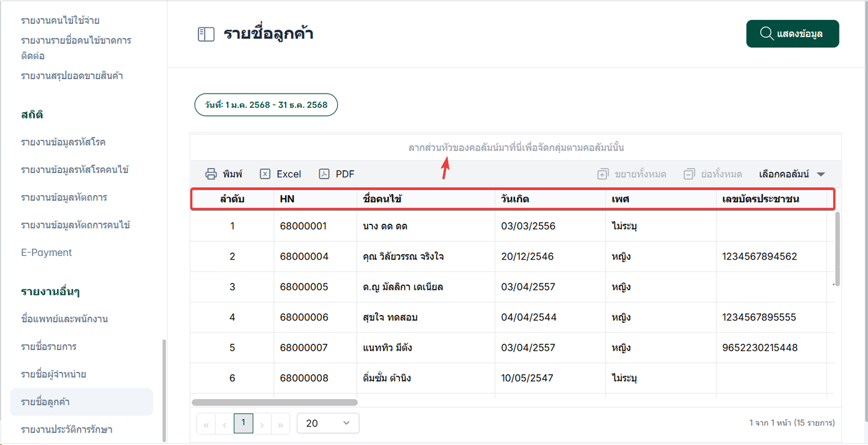Open รายงานข้อมูลรหัสโรคคนไข้ in the sidebar
This screenshot has height=445, width=868.
tap(74, 169)
